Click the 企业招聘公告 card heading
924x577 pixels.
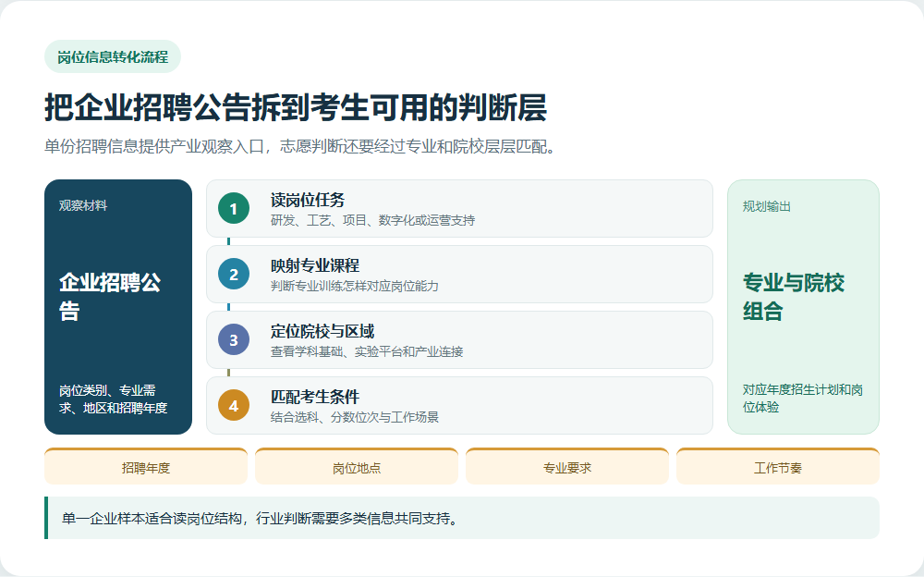(x=110, y=297)
